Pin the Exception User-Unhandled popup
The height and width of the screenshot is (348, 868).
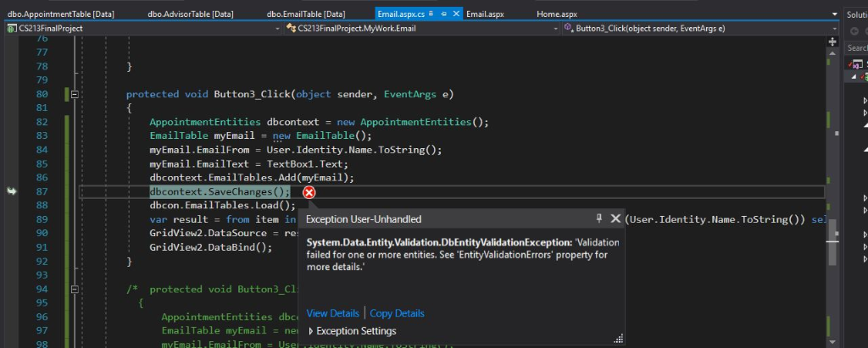tap(598, 218)
